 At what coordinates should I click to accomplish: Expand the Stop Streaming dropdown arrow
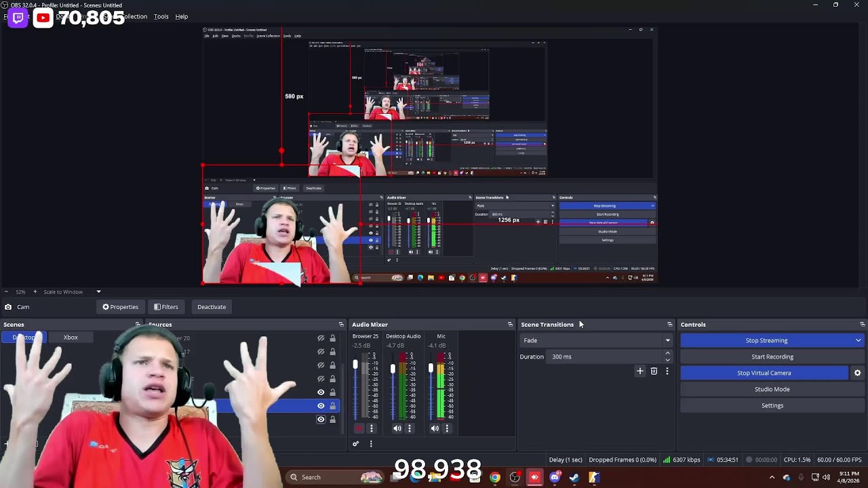click(859, 340)
